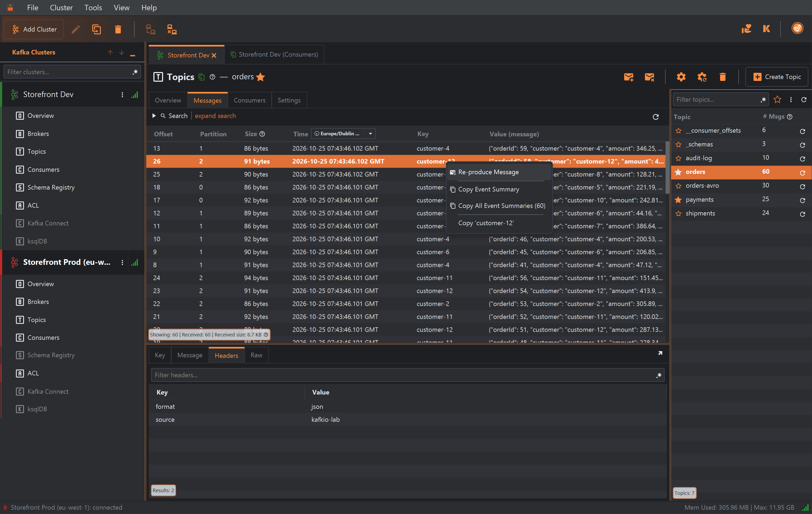Open topics panel three-dot options menu
Viewport: 812px width, 514px height.
(x=791, y=100)
